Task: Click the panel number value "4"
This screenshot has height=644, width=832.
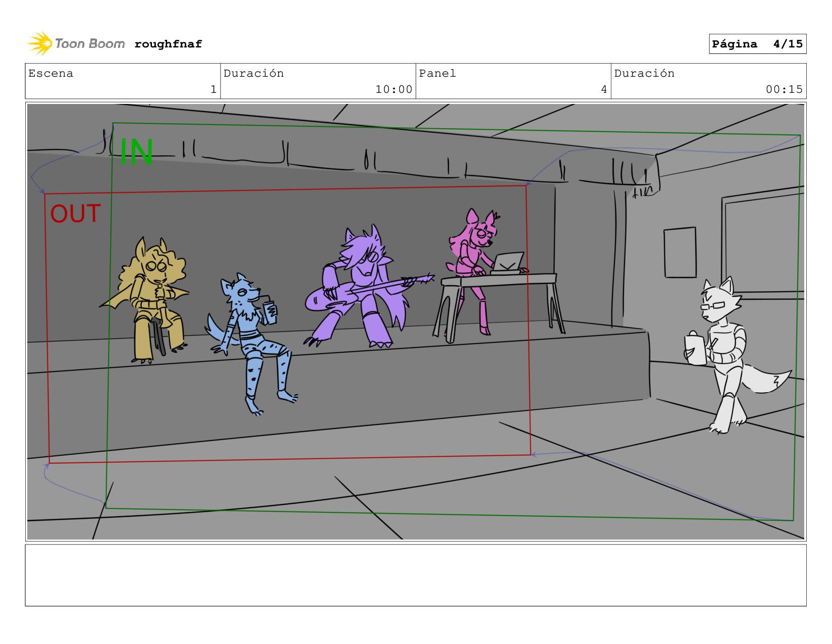Action: click(x=604, y=89)
